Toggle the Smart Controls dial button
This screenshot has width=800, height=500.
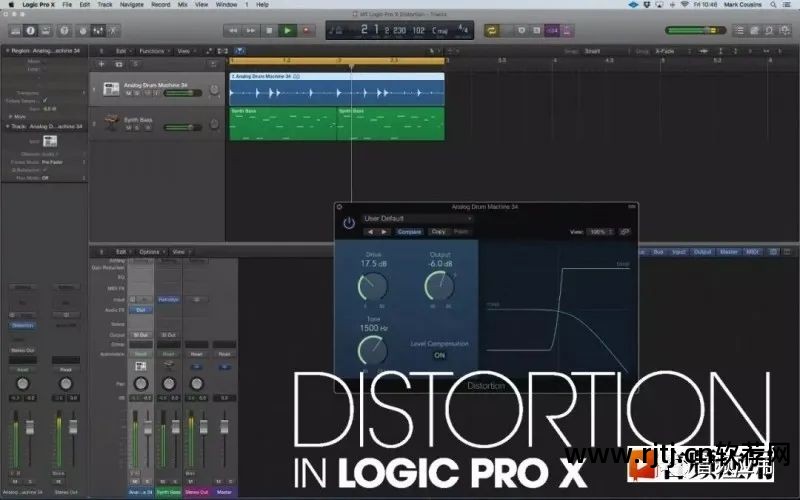pos(83,31)
